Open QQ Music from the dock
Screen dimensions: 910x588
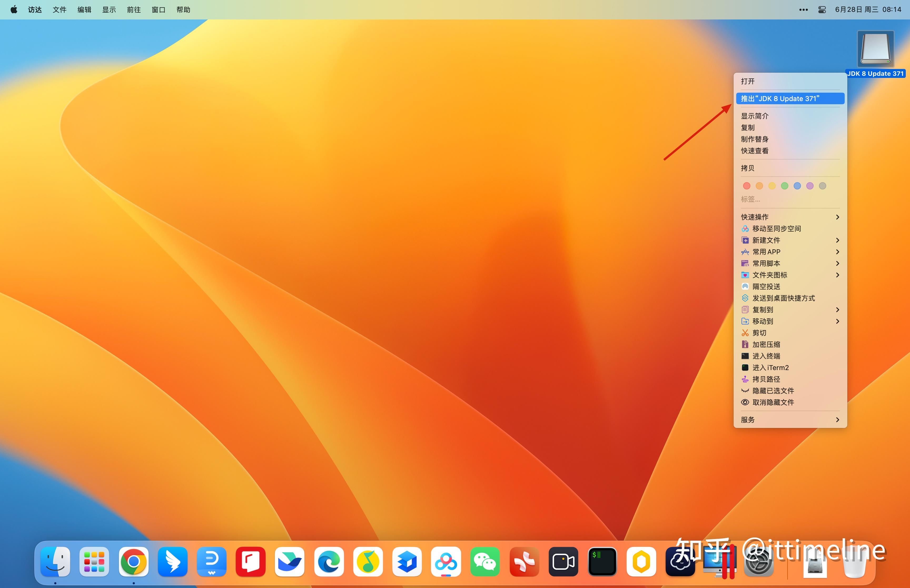368,561
